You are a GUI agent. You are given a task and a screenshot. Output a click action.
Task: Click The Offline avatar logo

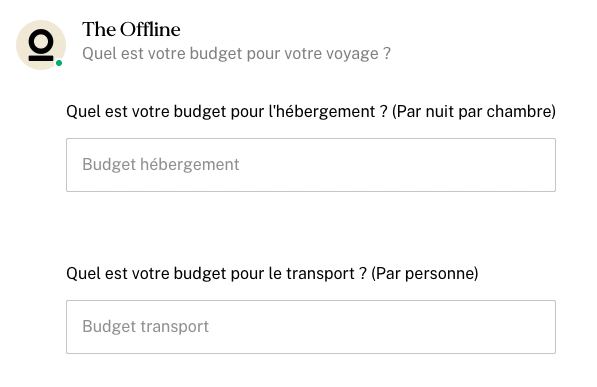(x=41, y=45)
